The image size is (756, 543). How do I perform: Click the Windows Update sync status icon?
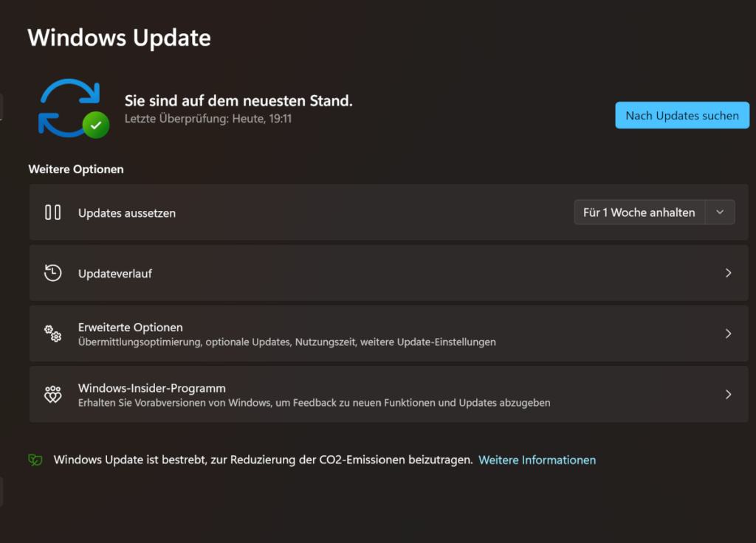pos(73,108)
